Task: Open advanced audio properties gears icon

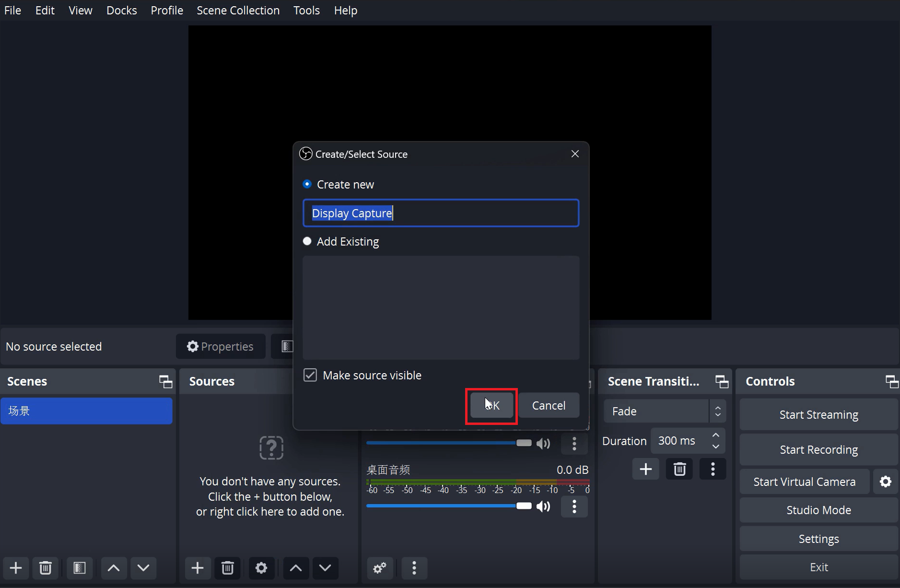Action: point(380,568)
